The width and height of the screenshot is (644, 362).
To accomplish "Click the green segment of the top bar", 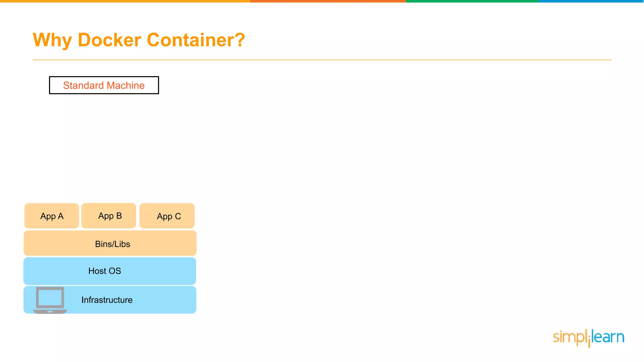I will (472, 1).
